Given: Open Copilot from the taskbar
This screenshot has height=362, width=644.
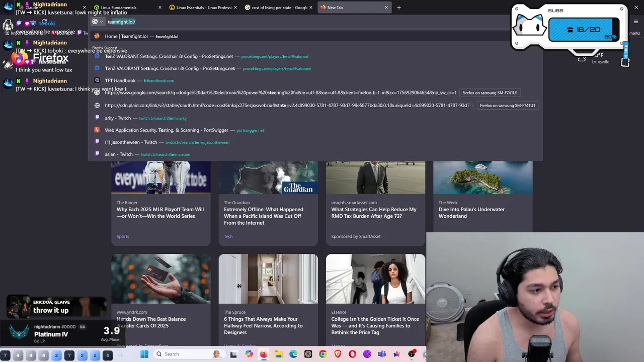Looking at the screenshot, I should (x=249, y=354).
